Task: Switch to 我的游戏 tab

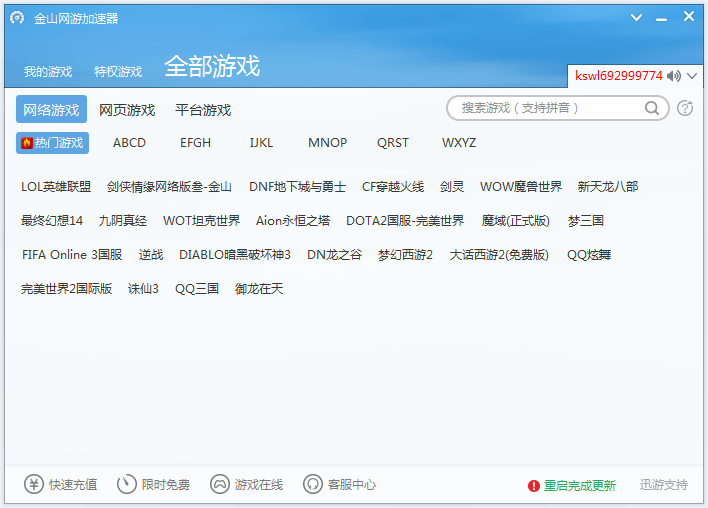Action: point(48,72)
